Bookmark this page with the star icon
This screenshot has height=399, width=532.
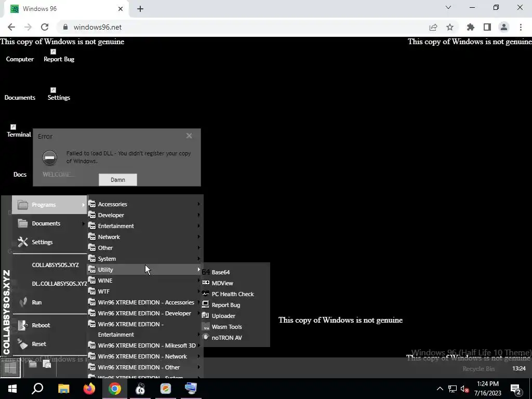450,27
